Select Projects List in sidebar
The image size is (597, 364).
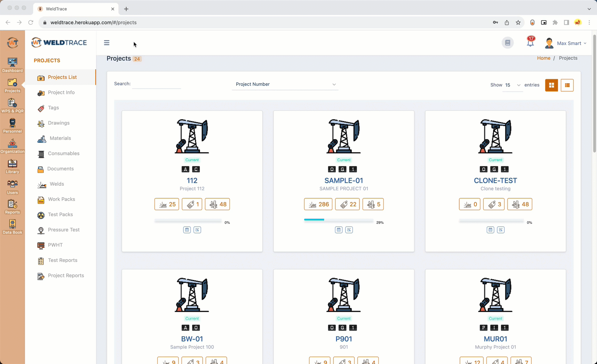(61, 77)
